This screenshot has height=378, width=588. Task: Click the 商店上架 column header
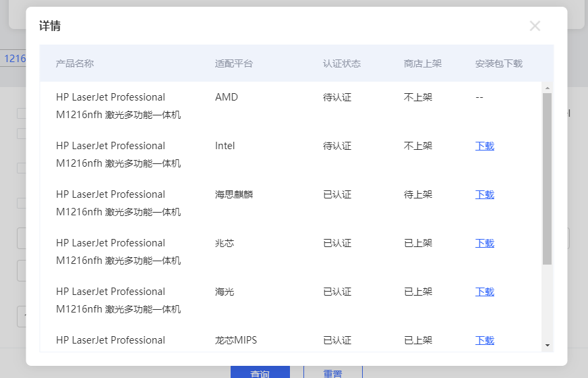423,63
